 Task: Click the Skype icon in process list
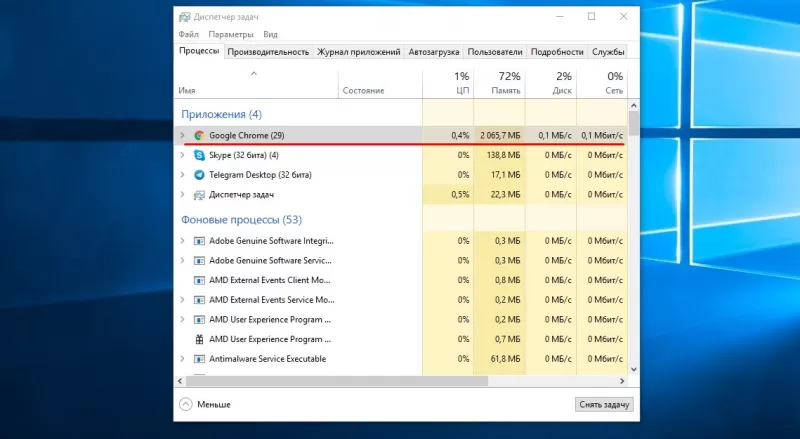coord(199,155)
